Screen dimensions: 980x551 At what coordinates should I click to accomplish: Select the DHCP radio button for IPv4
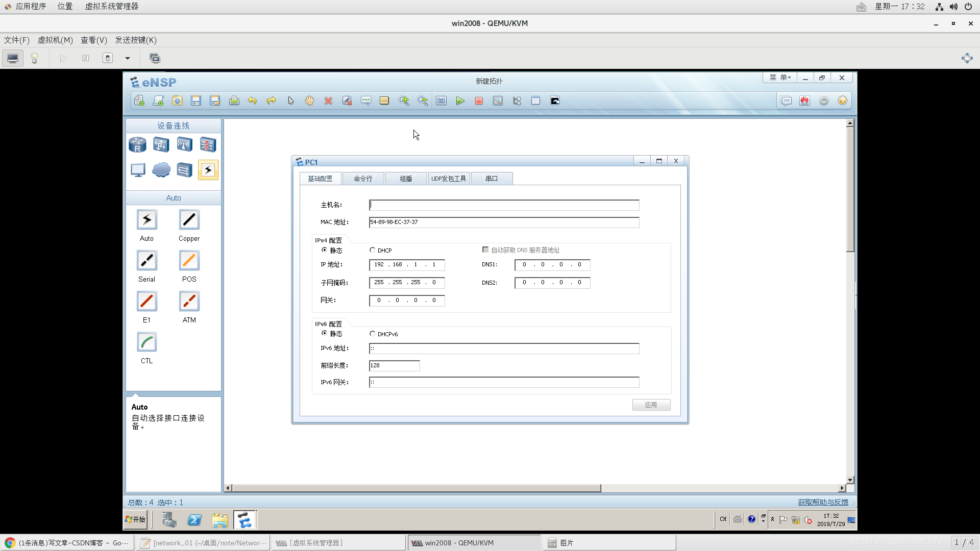coord(373,250)
